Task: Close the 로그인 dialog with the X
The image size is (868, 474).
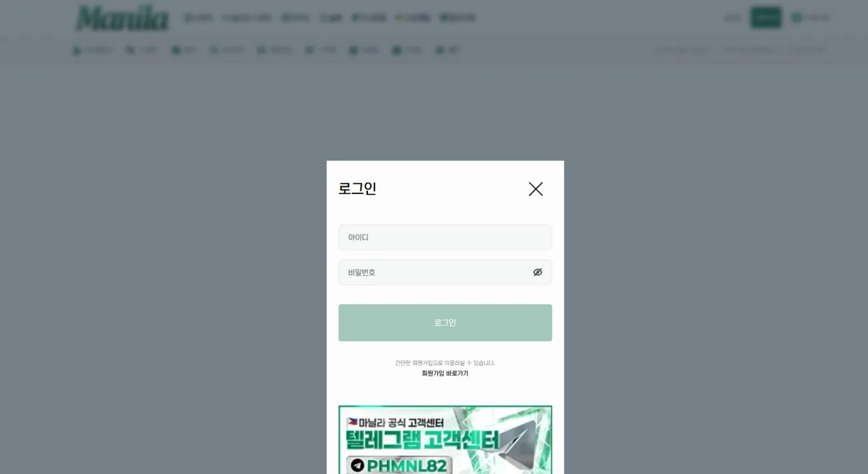Action: (x=536, y=189)
